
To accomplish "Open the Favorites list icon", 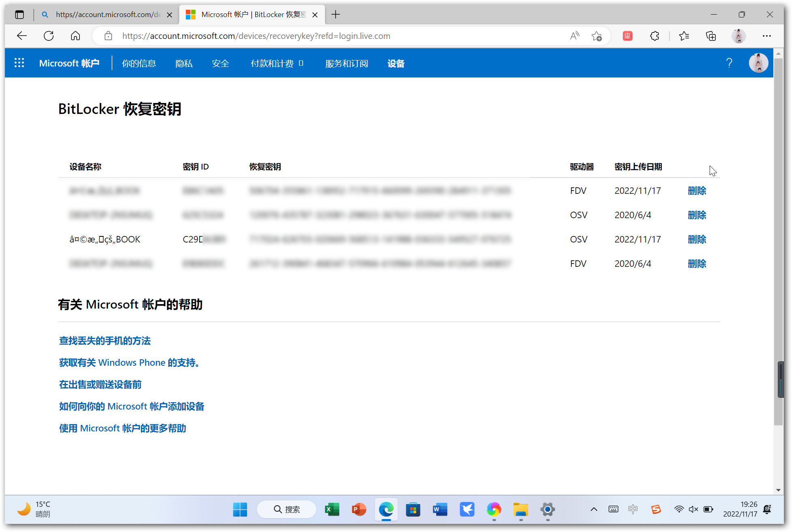I will click(684, 36).
